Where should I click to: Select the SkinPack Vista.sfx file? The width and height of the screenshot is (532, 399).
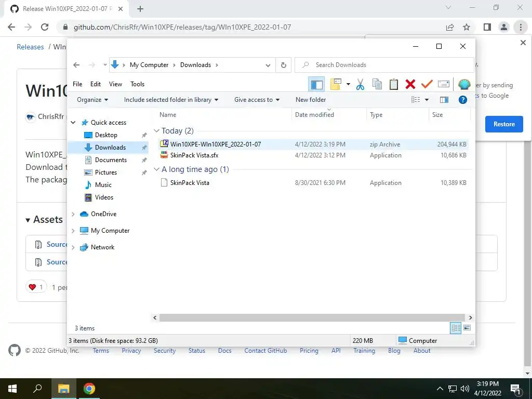[x=313, y=155]
